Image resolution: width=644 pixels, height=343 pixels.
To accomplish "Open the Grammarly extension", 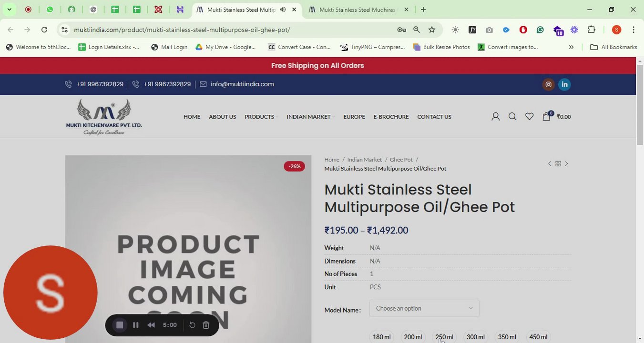I will pos(540,30).
